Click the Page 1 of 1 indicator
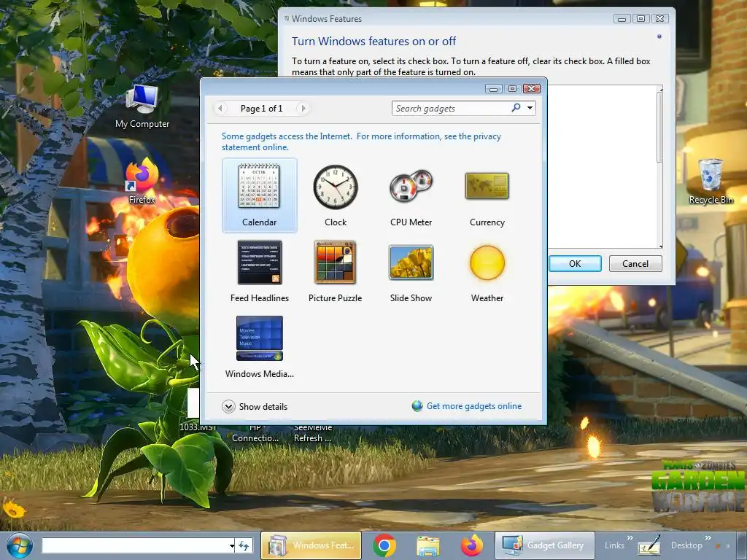The image size is (747, 560). [262, 109]
